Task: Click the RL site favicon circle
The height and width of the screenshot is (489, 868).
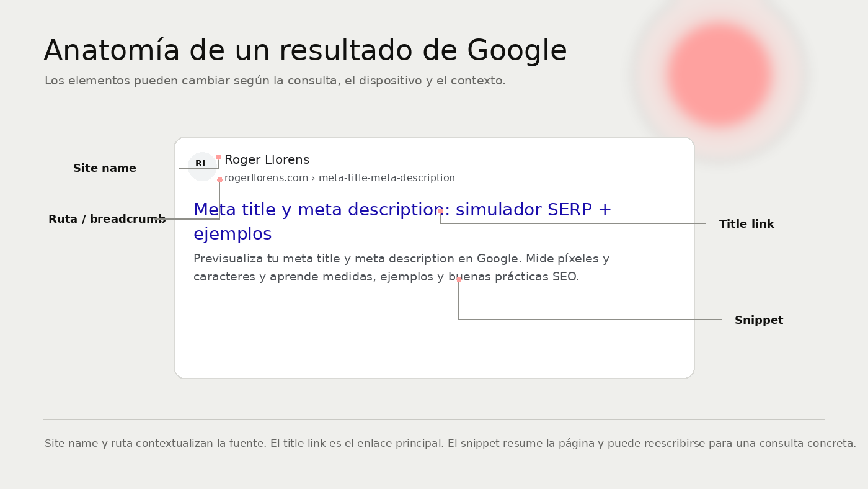Action: [x=202, y=166]
